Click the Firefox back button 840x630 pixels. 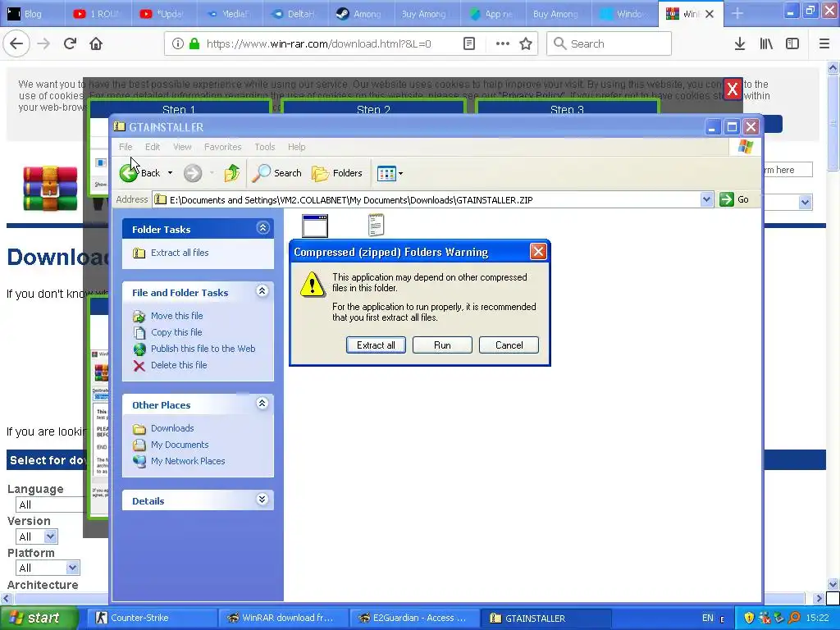tap(16, 44)
